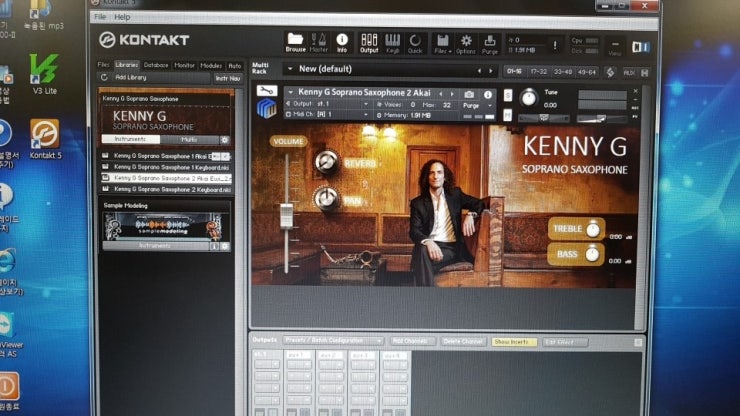Switch library view to Instruments in Kenny G library
This screenshot has height=416, width=740.
click(131, 139)
